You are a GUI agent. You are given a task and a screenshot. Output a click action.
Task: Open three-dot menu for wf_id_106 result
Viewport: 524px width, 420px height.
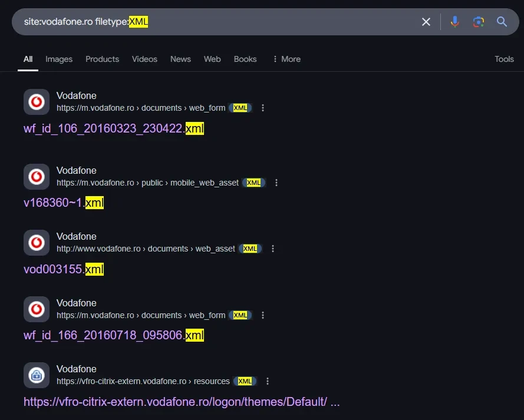pyautogui.click(x=263, y=108)
